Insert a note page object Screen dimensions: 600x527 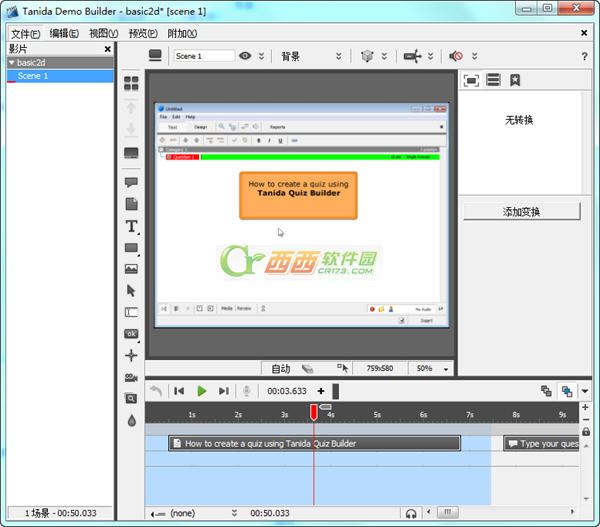point(131,204)
